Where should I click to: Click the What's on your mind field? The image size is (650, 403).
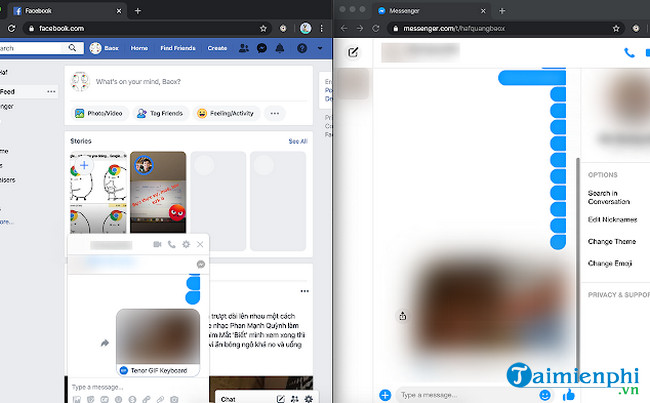point(190,80)
